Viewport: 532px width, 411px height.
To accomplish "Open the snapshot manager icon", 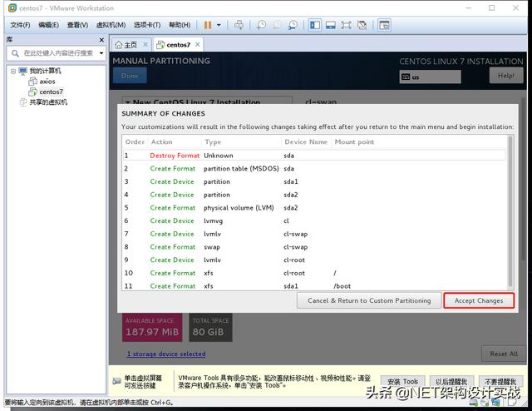I will pos(293,25).
